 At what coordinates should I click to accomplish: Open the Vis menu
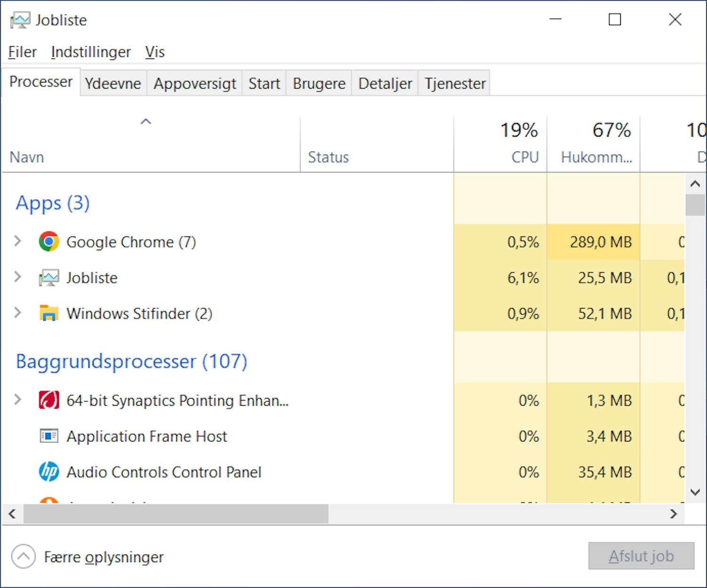155,52
